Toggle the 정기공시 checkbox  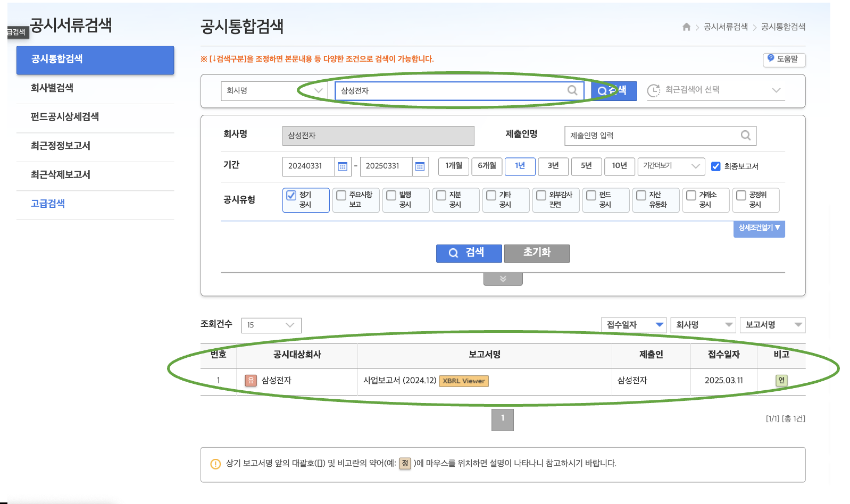(x=291, y=195)
